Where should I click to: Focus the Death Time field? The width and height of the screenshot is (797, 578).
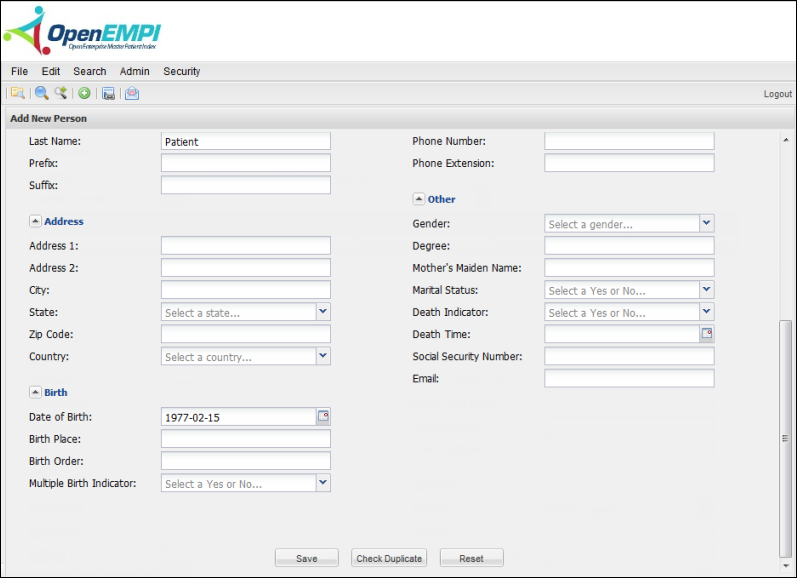(x=622, y=334)
